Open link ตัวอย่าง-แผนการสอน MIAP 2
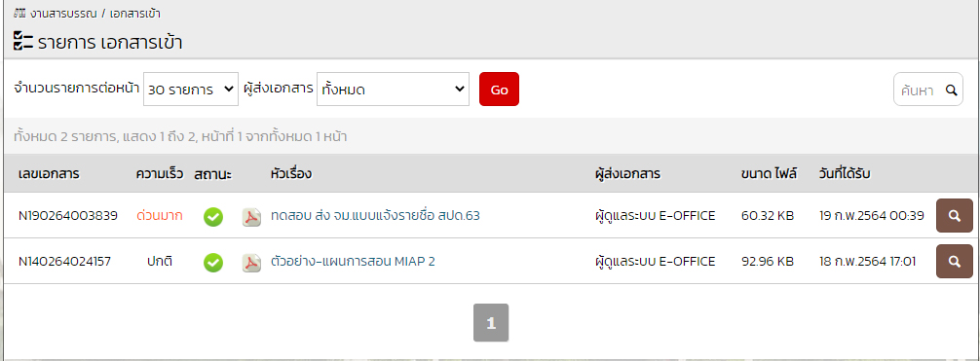The image size is (980, 361). point(353,262)
